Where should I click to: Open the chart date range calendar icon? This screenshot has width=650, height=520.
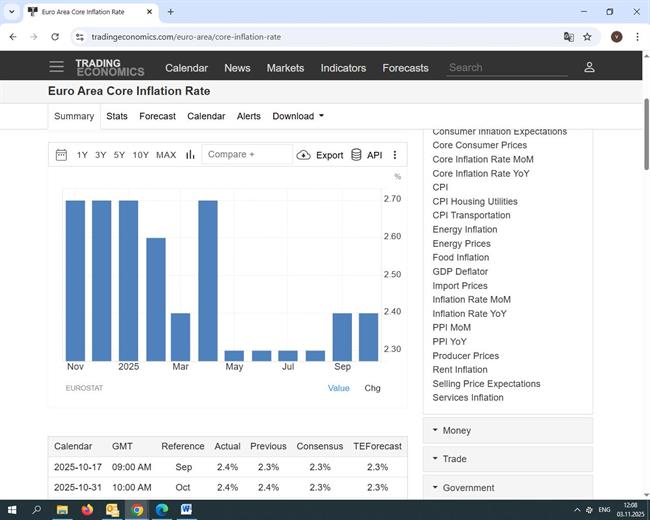coord(61,155)
